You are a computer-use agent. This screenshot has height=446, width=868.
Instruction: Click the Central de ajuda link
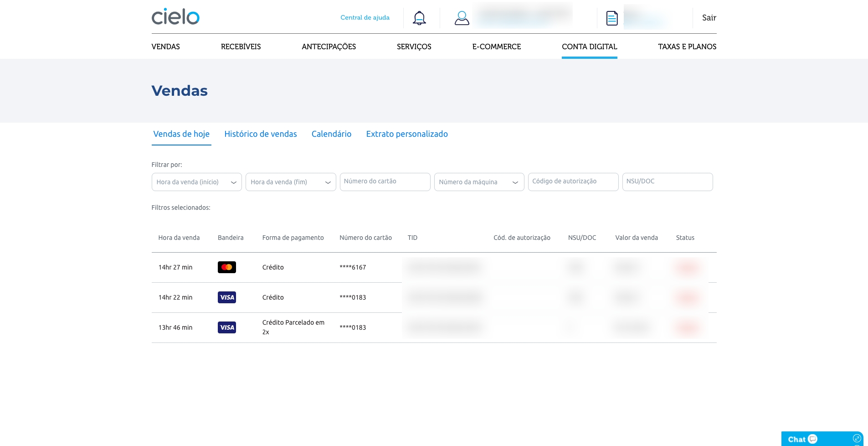pyautogui.click(x=365, y=18)
